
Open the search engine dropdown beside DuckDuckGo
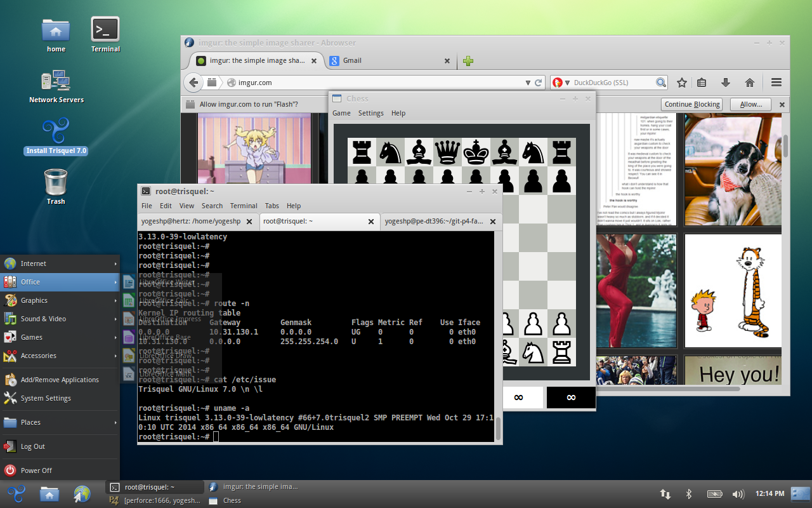pos(568,83)
